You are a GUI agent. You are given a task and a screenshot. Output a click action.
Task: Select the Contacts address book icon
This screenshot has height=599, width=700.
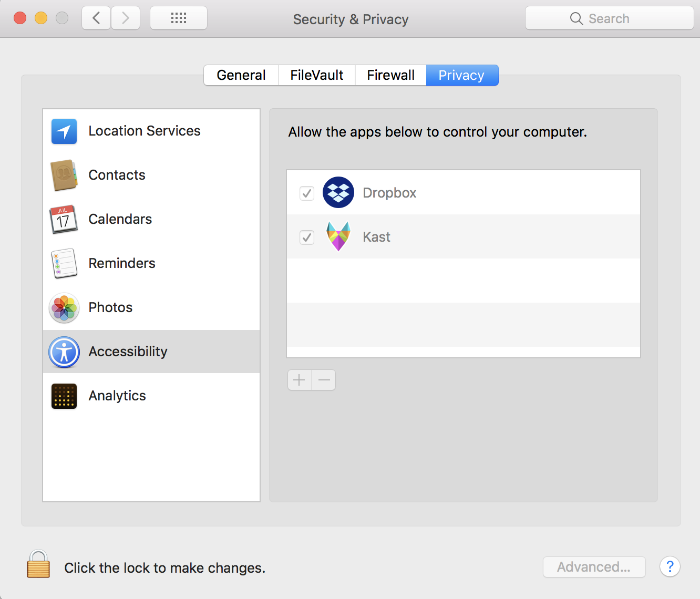point(64,175)
